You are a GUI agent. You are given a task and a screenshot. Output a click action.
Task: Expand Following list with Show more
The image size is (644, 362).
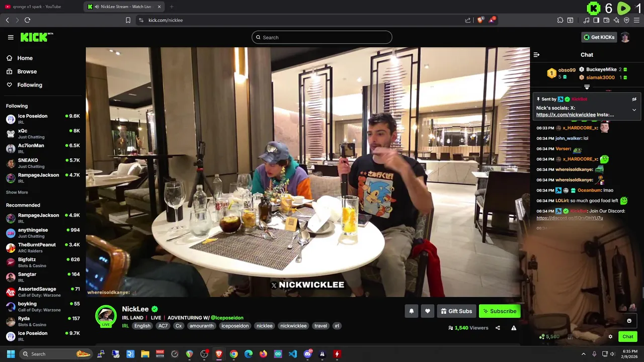[x=17, y=192]
